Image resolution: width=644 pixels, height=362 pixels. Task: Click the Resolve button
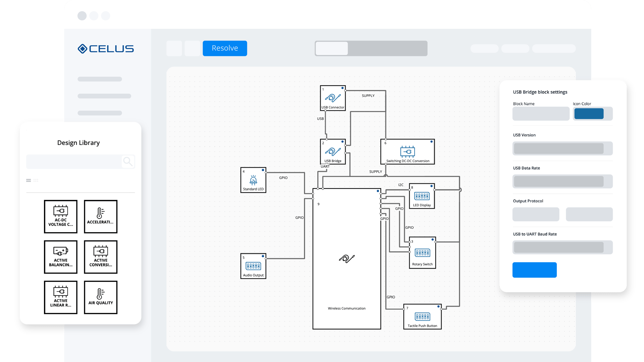tap(225, 48)
